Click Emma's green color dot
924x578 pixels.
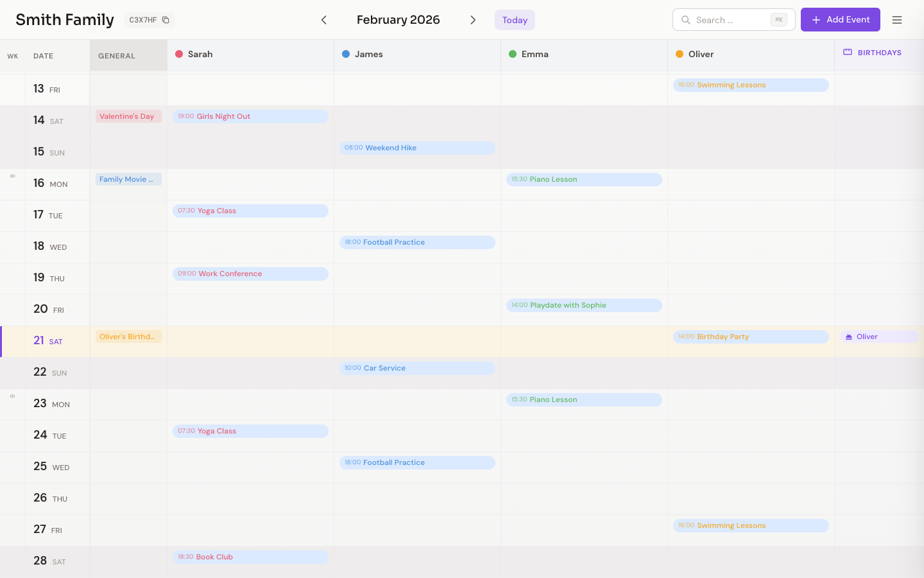click(x=512, y=54)
